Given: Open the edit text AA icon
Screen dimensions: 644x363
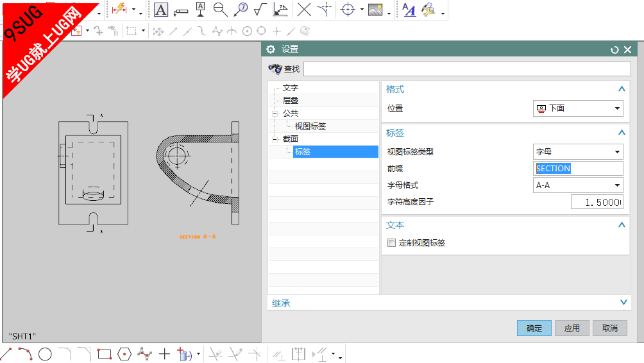Looking at the screenshot, I should pyautogui.click(x=409, y=10).
